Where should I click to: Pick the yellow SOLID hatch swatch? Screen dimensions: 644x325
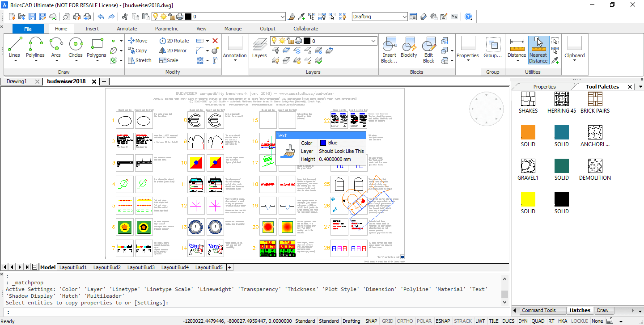pyautogui.click(x=528, y=199)
